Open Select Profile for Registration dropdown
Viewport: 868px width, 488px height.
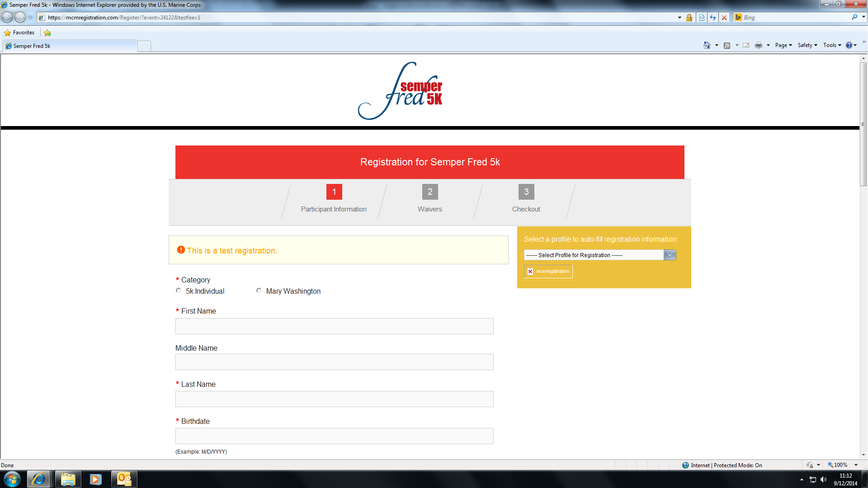599,255
